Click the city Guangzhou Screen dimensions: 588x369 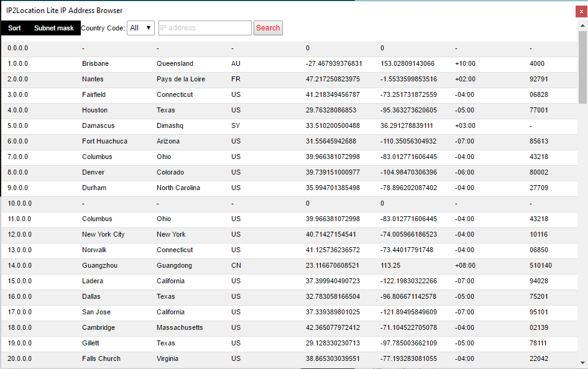click(x=99, y=266)
